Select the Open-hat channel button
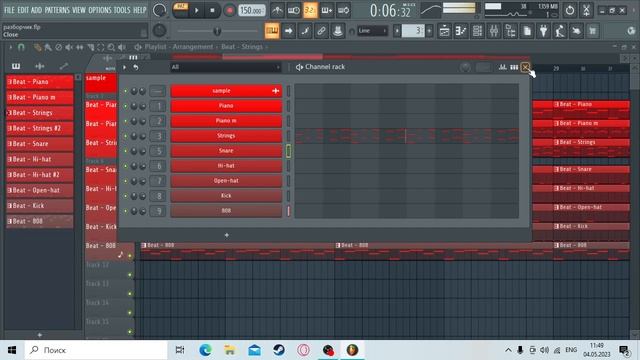This screenshot has width=640, height=360. 226,181
